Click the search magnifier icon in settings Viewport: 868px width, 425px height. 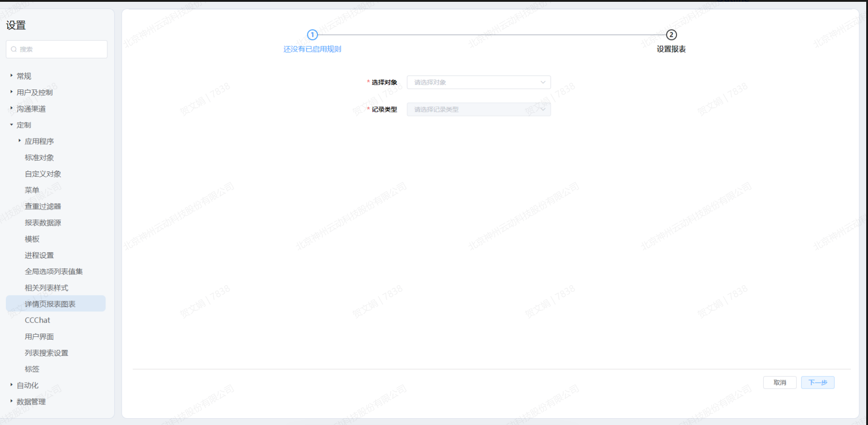click(14, 49)
